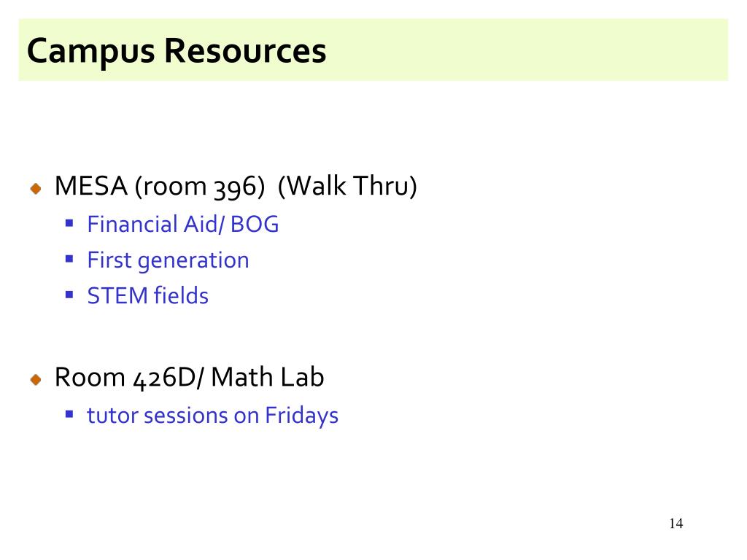Select the blue square bullet before Financial Aid
This screenshot has height=560, width=747.
(69, 223)
